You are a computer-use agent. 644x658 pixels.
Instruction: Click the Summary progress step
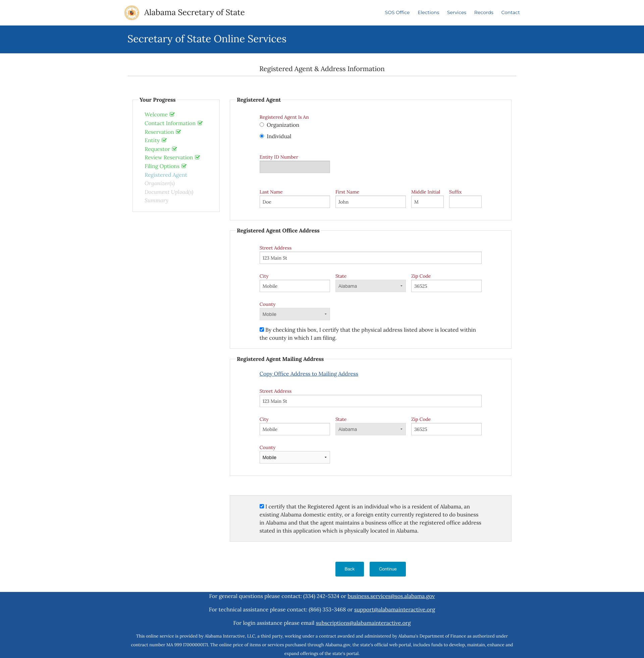pyautogui.click(x=156, y=201)
